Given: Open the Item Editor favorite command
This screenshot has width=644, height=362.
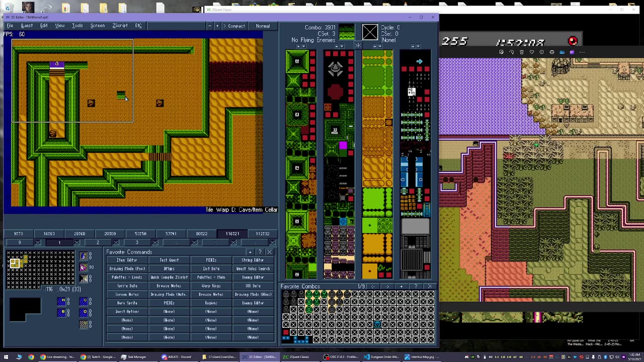Looking at the screenshot, I should click(x=127, y=260).
